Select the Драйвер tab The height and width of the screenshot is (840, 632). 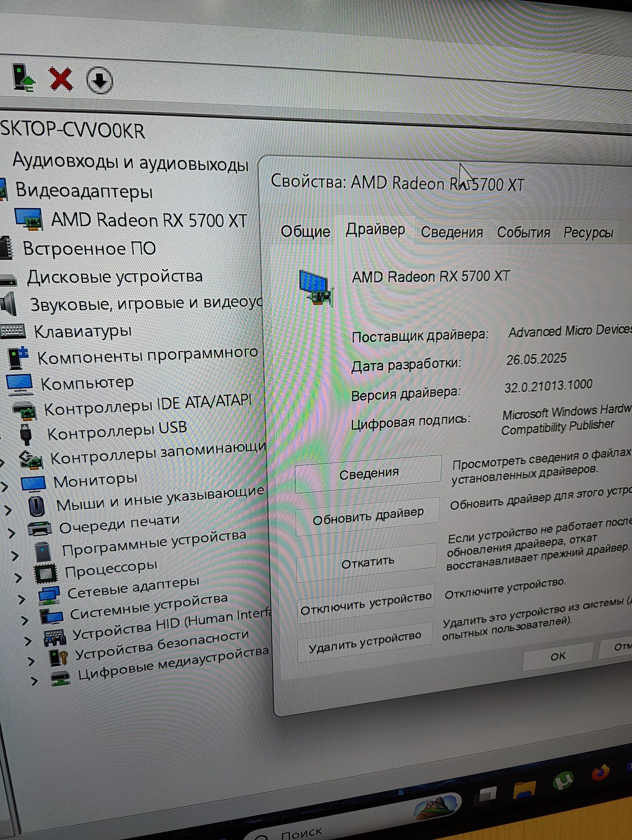(x=375, y=230)
